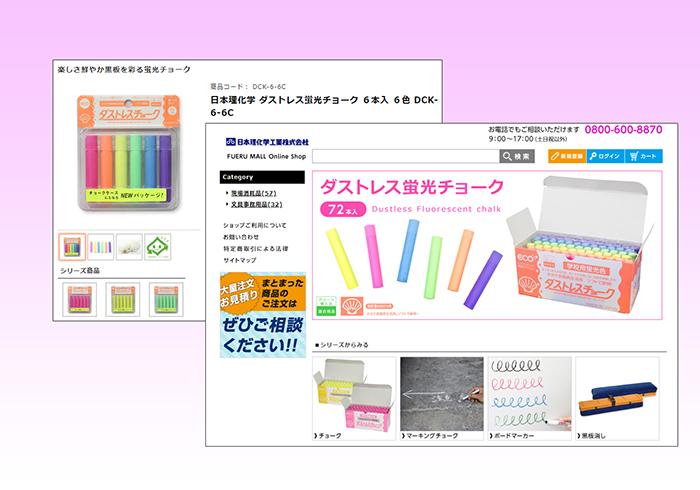Select the マーキングチョーク series image
The width and height of the screenshot is (700, 490).
click(x=441, y=393)
